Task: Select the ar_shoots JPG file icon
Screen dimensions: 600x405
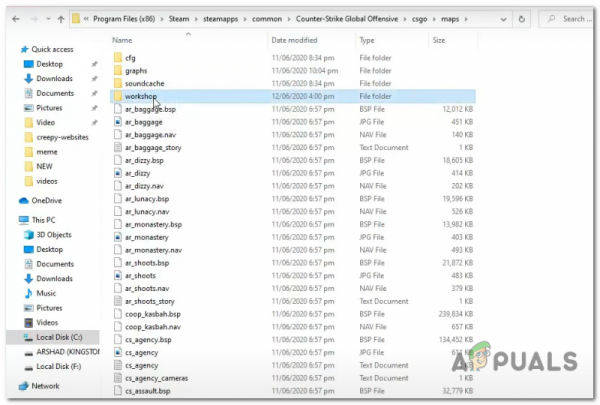Action: [118, 276]
